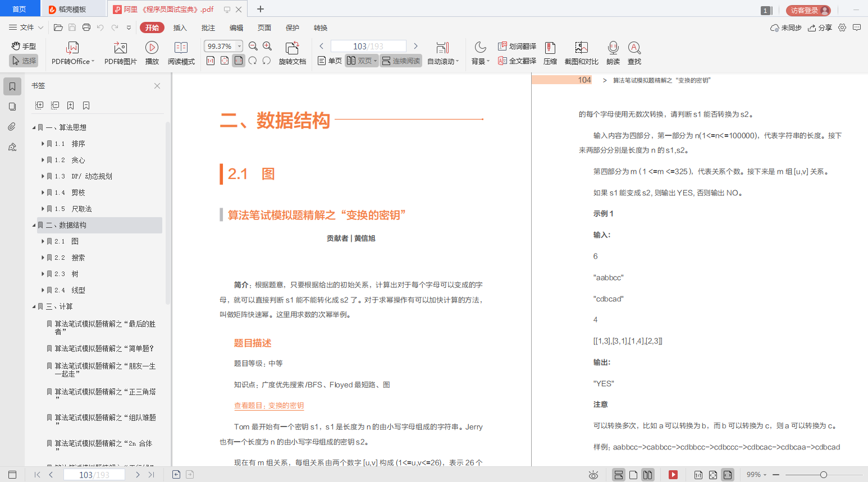Toggle eye protection mode icon in status bar
The image size is (868, 482).
593,475
